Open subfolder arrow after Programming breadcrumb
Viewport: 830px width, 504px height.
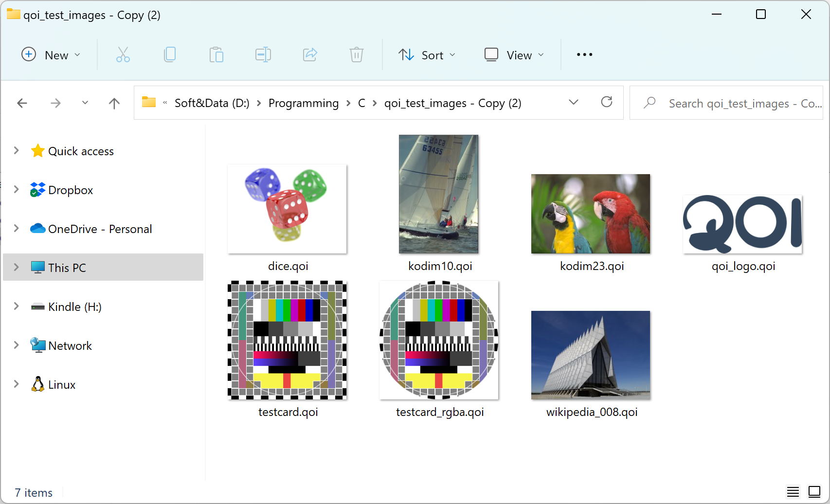(x=348, y=103)
